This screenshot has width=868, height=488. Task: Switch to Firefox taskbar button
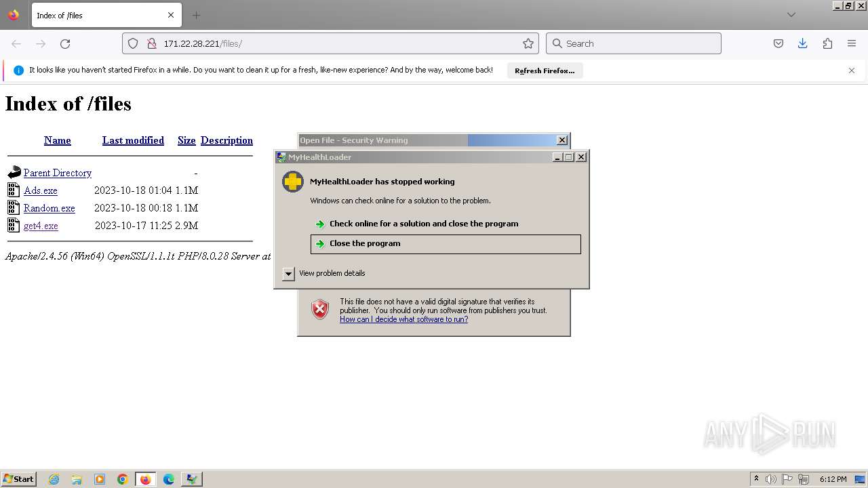coord(146,479)
